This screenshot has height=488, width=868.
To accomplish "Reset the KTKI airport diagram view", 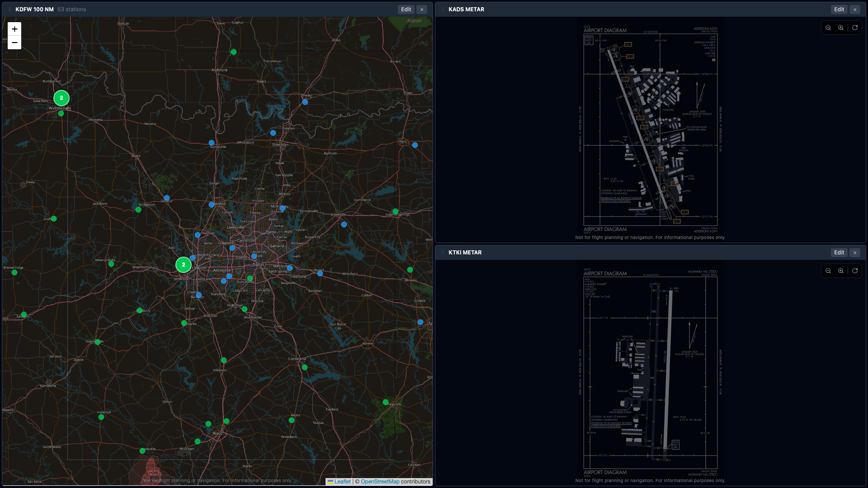I will point(855,271).
